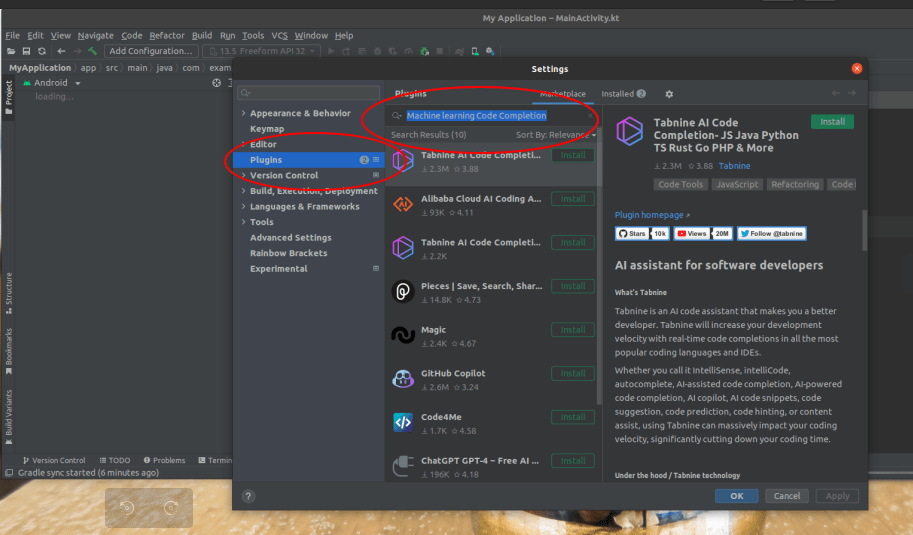
Task: Open the Bookmarks tool window side tab
Action: 9,352
